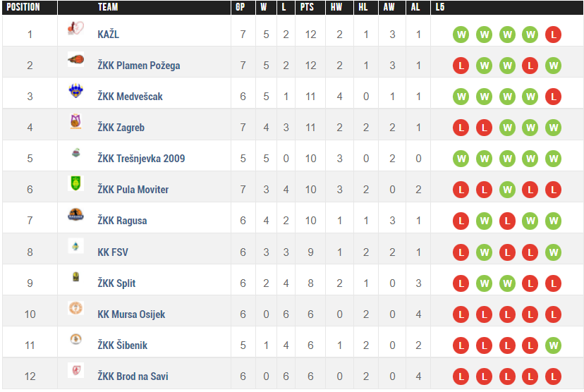Click the ŽKK Zagreb team logo
Viewport: 584px width, 392px height.
tap(75, 122)
